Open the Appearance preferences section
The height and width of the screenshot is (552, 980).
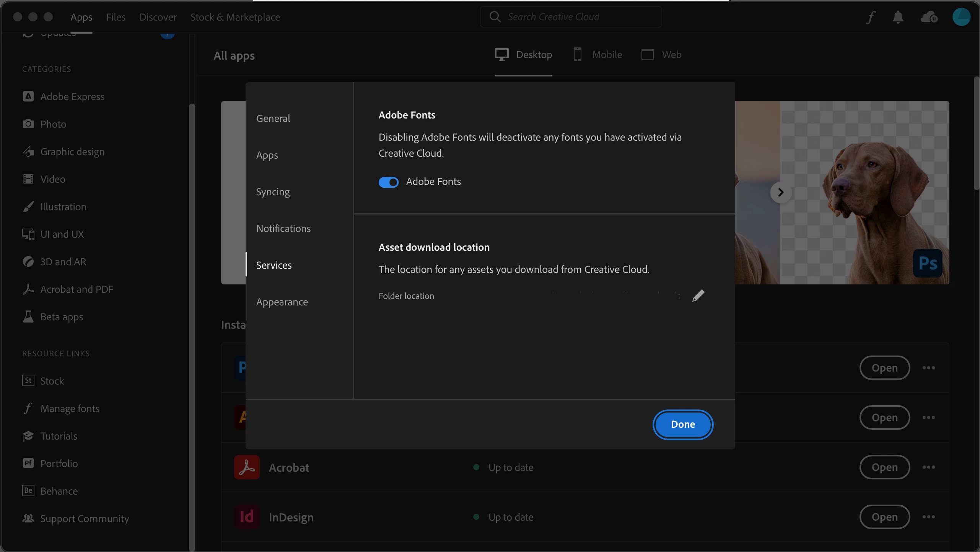click(282, 302)
